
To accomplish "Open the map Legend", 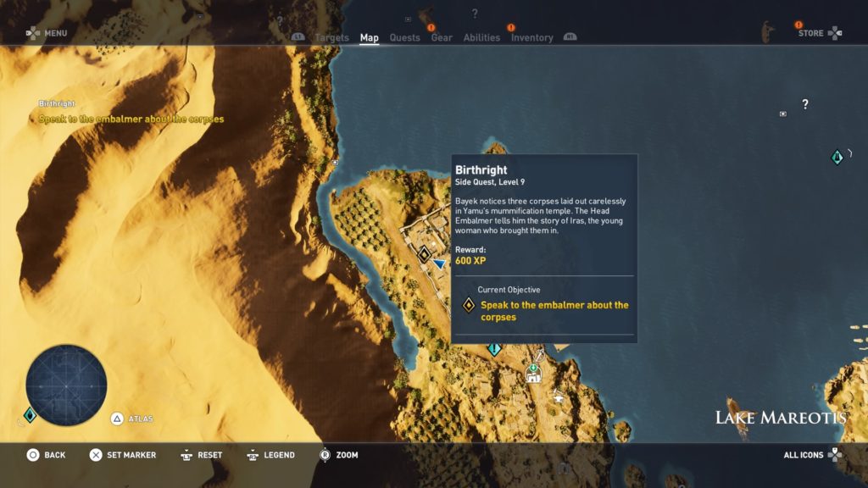I will tap(270, 455).
